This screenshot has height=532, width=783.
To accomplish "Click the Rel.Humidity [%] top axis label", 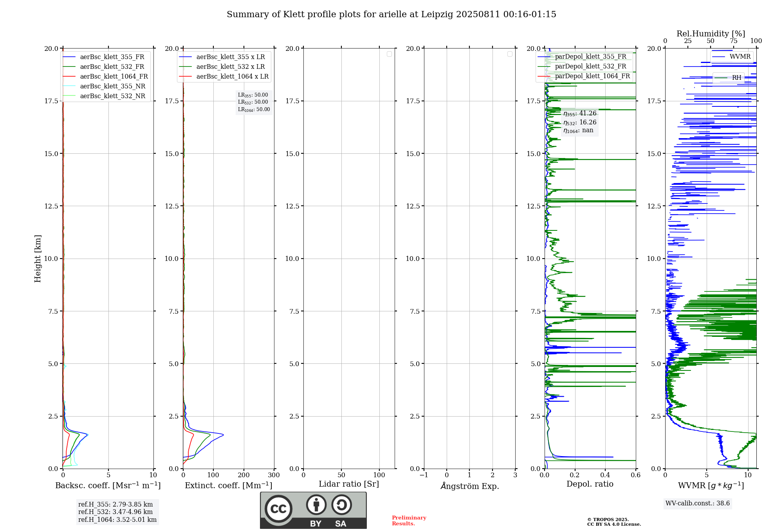I will point(711,34).
